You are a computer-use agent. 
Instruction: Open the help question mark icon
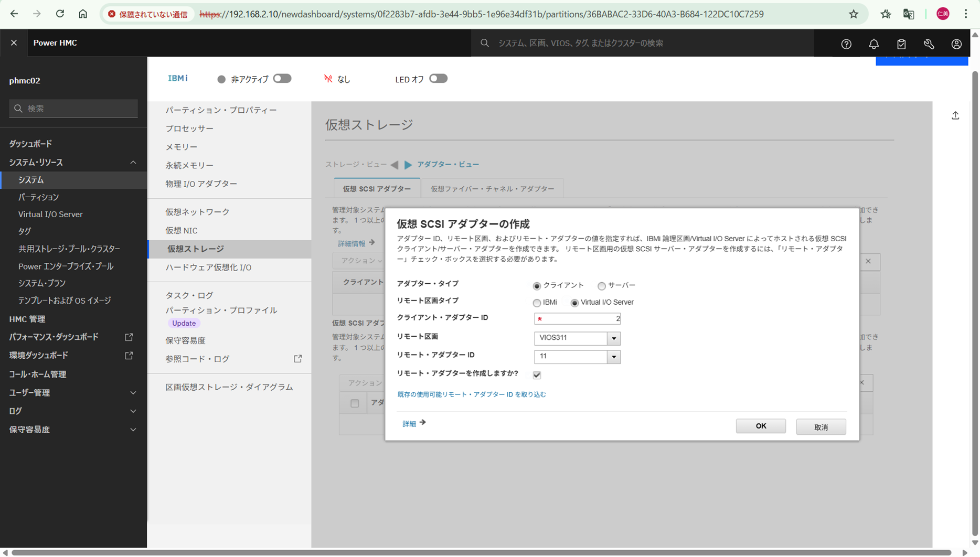pyautogui.click(x=846, y=44)
